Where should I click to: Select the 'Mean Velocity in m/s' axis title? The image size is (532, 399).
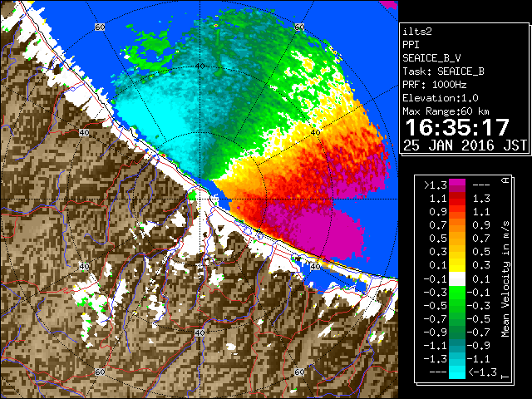(505, 279)
